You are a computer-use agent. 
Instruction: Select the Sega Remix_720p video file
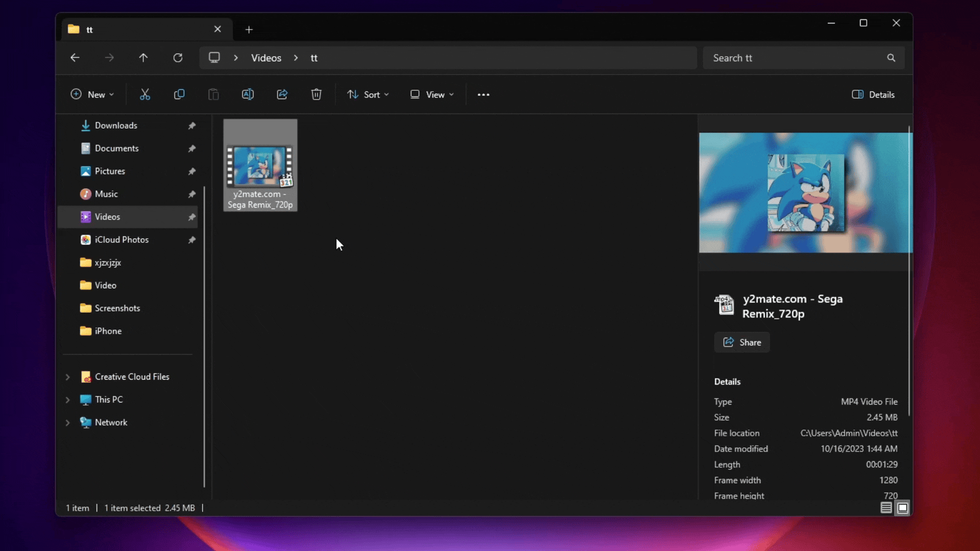click(x=260, y=165)
